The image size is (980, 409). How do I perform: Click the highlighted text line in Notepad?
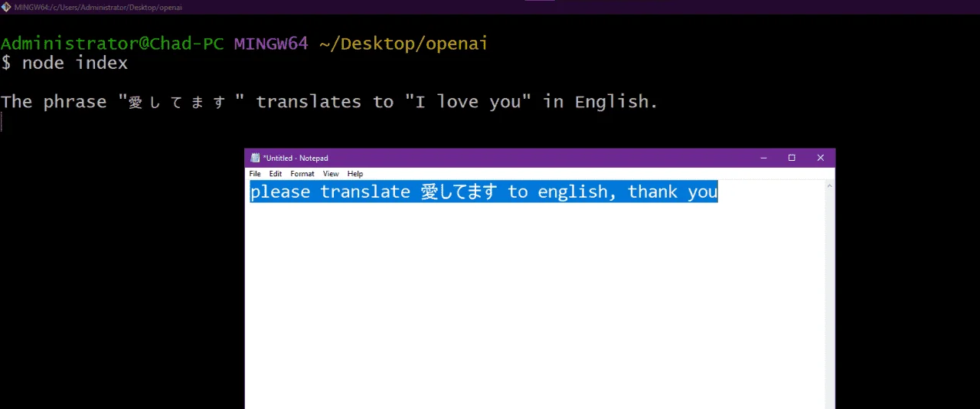tap(484, 192)
